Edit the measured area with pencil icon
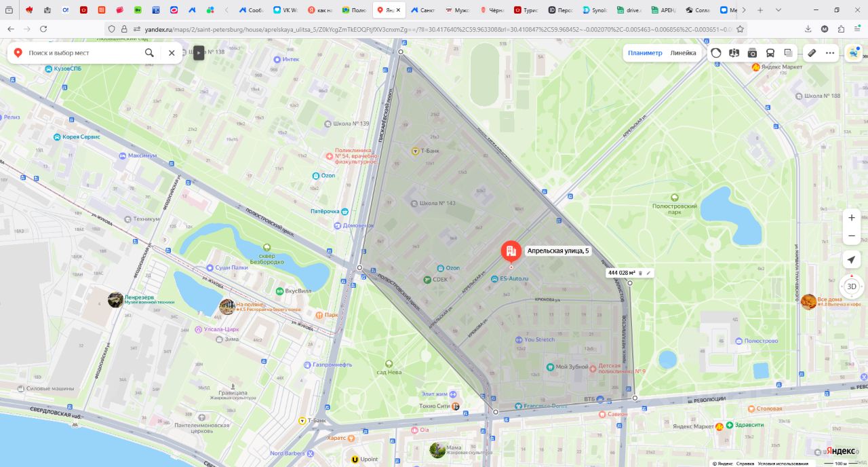 click(x=648, y=273)
